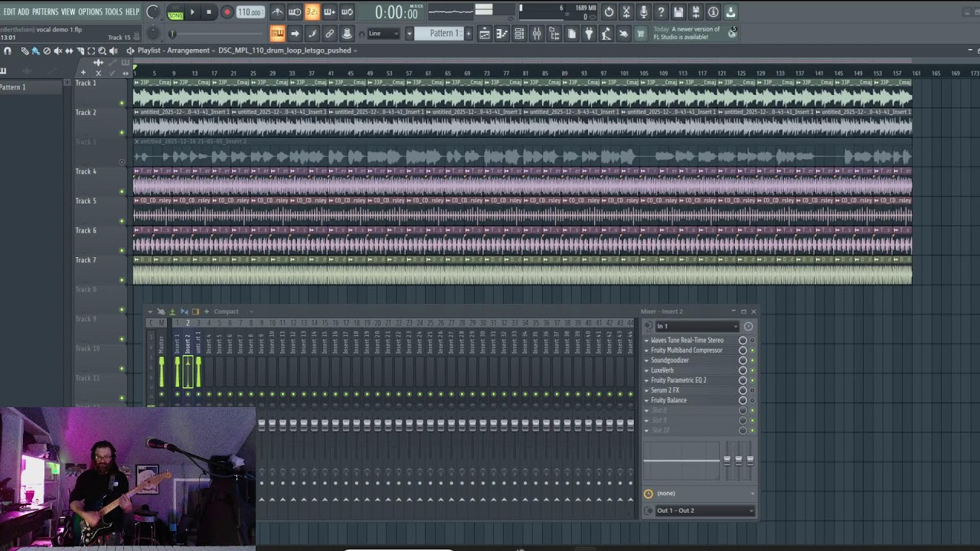
Task: Disable Fruity Parametric EQ 2 light
Action: coord(752,380)
